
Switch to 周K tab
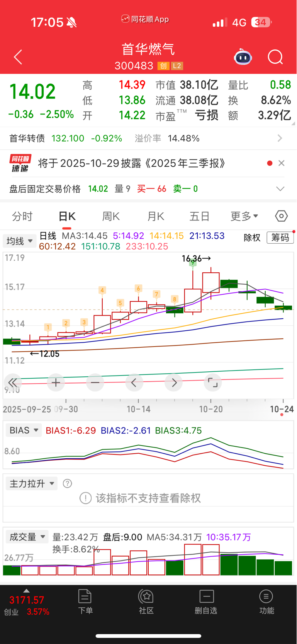(x=111, y=216)
